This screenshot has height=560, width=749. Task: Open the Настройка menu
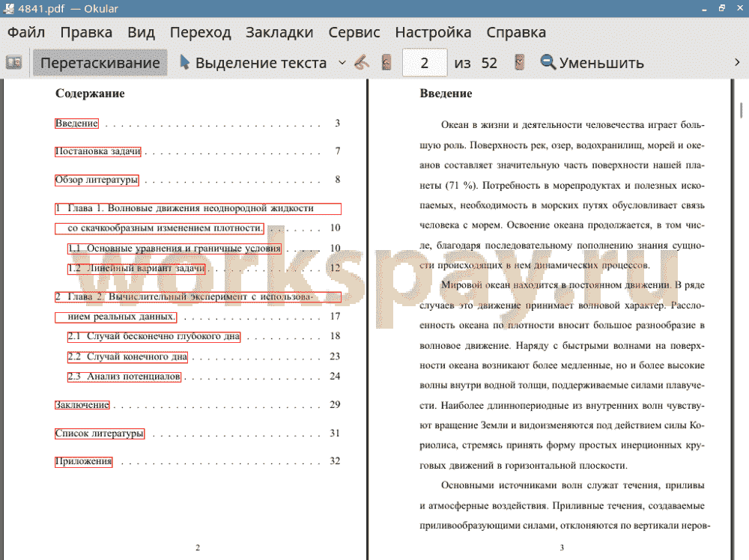click(433, 32)
